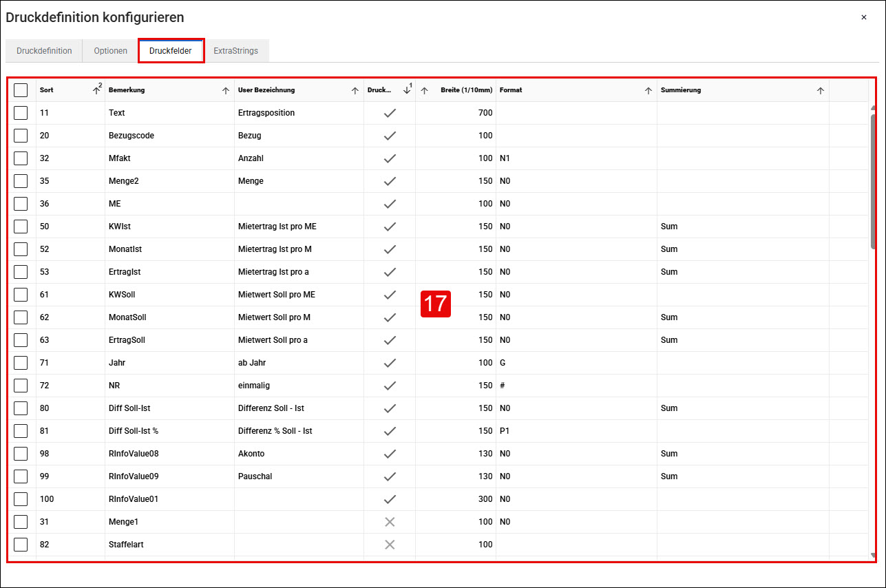Image resolution: width=886 pixels, height=588 pixels.
Task: Click the ME Bemerkung cell
Action: pos(169,204)
